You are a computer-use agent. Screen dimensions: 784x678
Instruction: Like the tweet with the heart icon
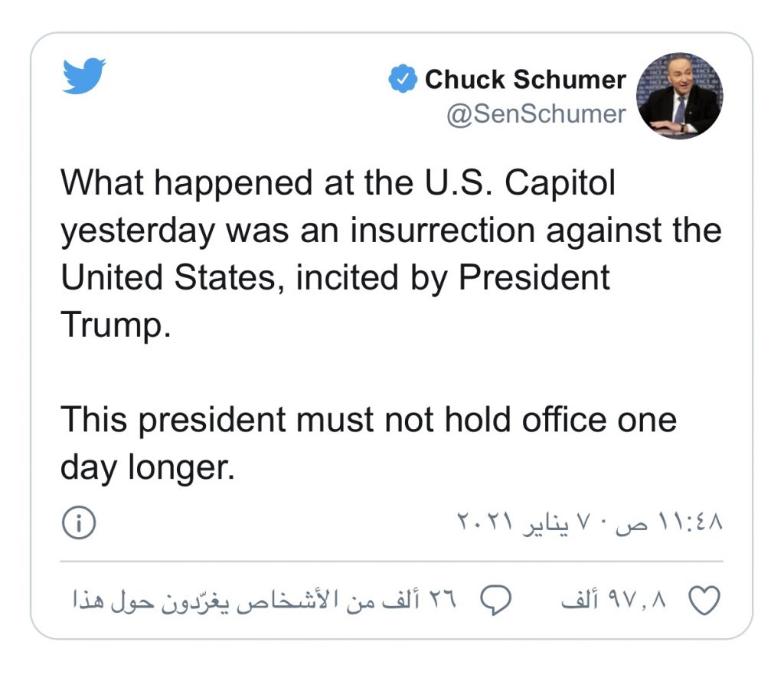(x=705, y=601)
